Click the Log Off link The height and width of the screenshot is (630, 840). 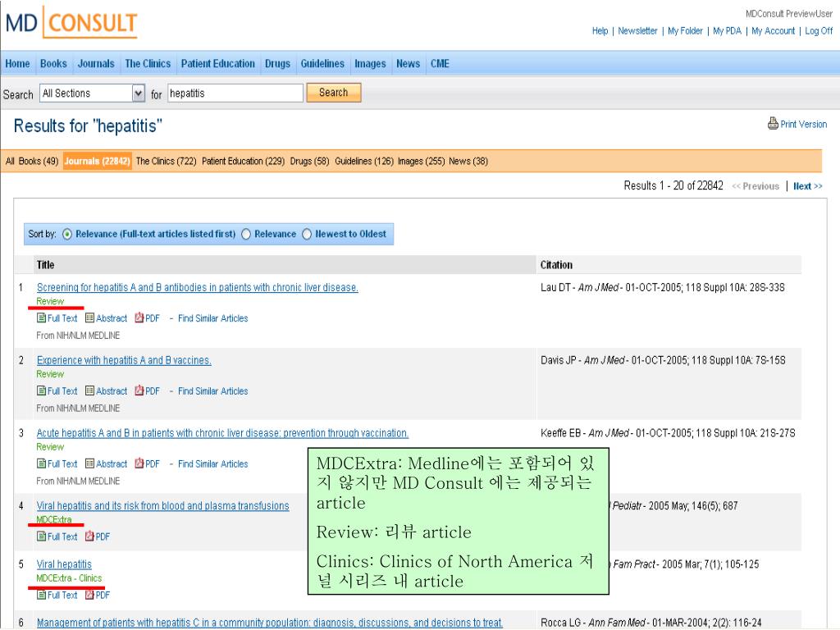coord(819,31)
